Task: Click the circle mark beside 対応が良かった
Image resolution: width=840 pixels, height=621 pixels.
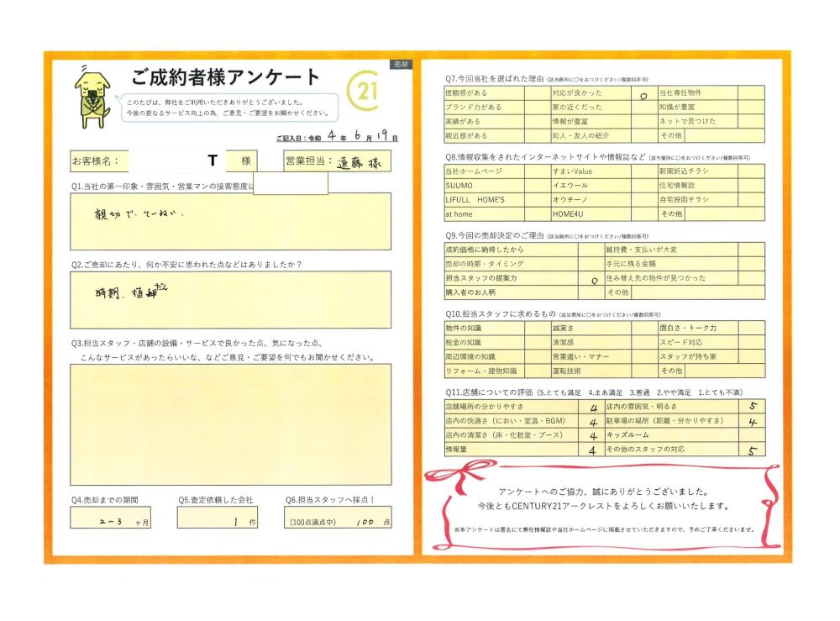Action: coord(643,95)
